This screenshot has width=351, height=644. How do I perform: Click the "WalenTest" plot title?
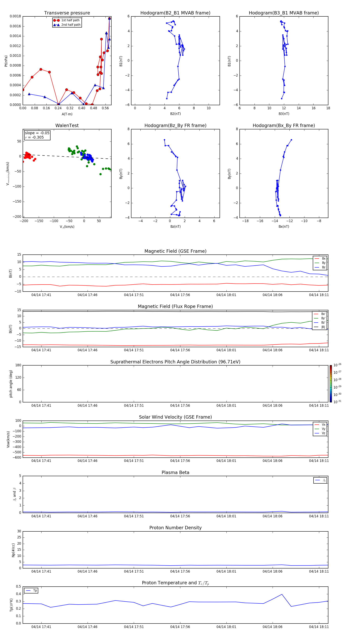tap(67, 125)
